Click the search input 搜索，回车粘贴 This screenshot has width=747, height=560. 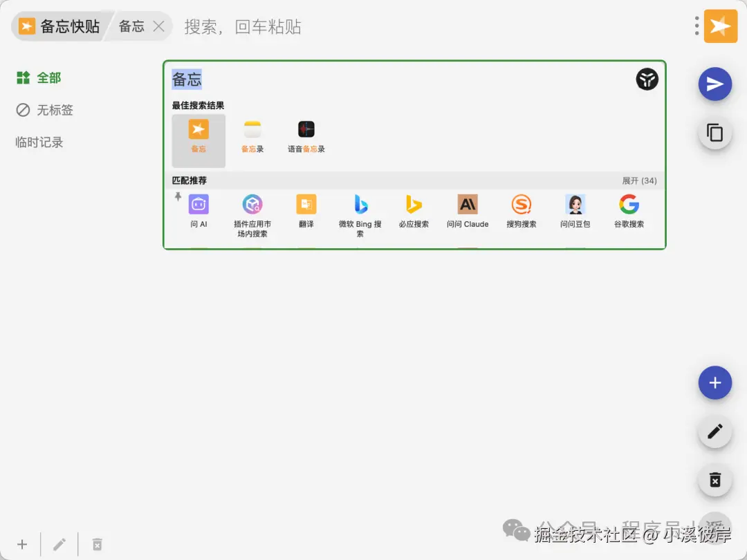(243, 27)
